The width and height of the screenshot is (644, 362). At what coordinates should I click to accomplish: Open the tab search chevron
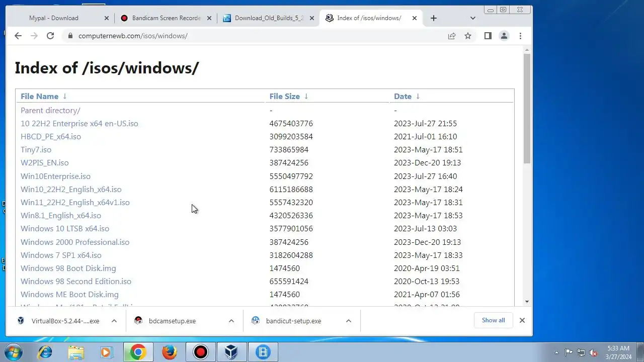472,18
